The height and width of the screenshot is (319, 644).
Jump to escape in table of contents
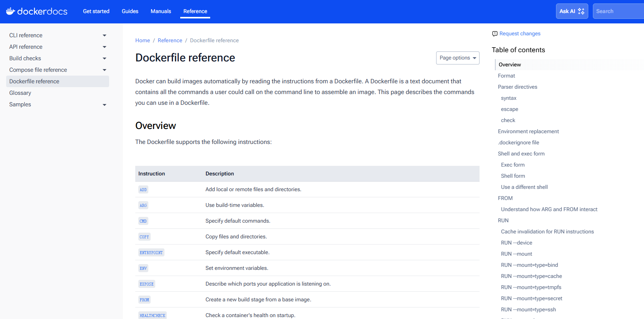pyautogui.click(x=510, y=109)
